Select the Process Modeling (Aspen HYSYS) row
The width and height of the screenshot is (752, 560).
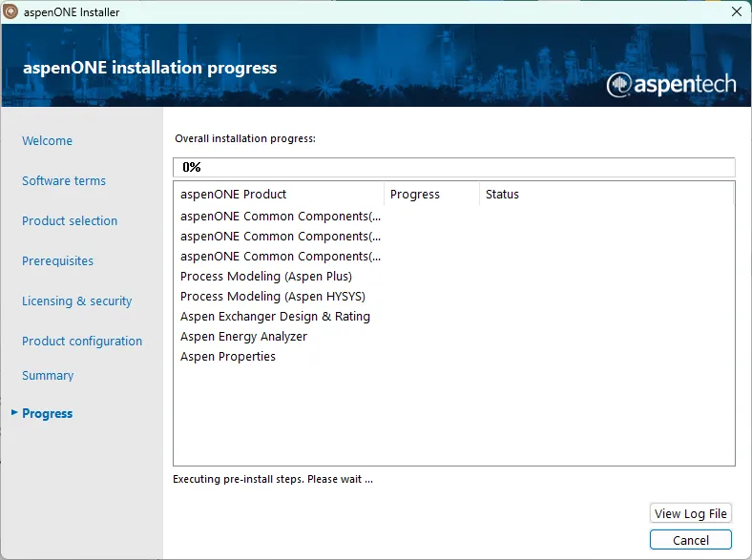pos(453,297)
